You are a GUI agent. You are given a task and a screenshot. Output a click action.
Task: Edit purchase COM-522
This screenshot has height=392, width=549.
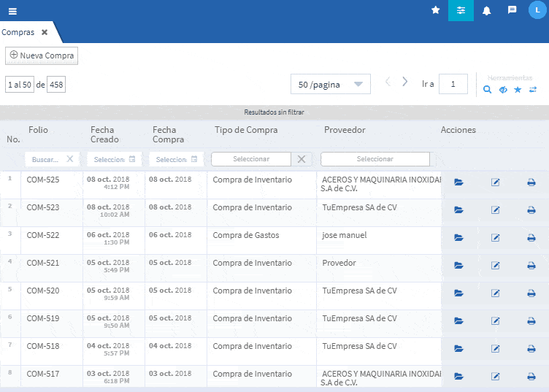tap(495, 238)
